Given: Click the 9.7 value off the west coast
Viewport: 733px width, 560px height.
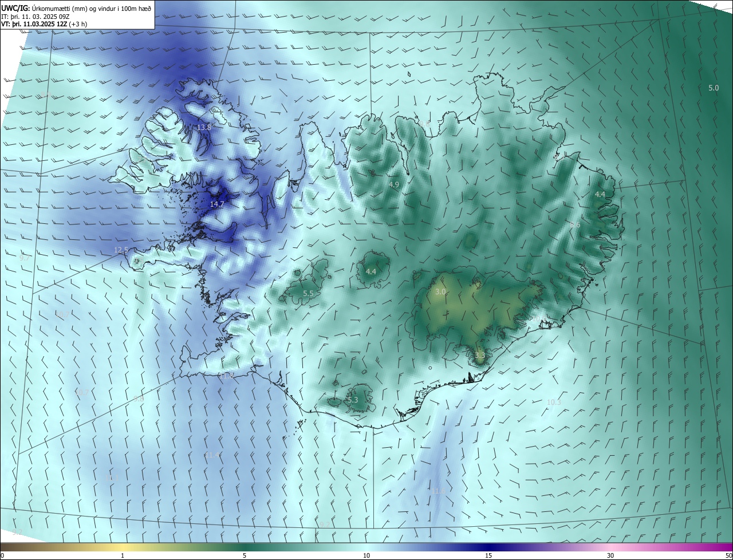Looking at the screenshot, I should (x=25, y=258).
